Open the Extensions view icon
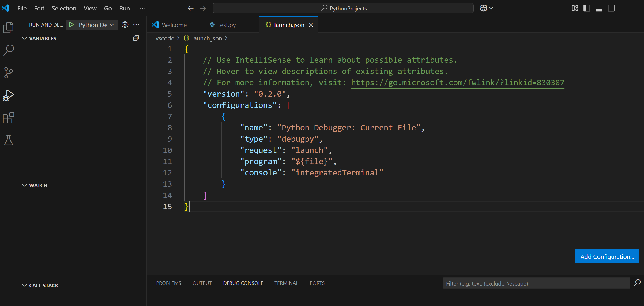This screenshot has width=644, height=306. (x=9, y=117)
